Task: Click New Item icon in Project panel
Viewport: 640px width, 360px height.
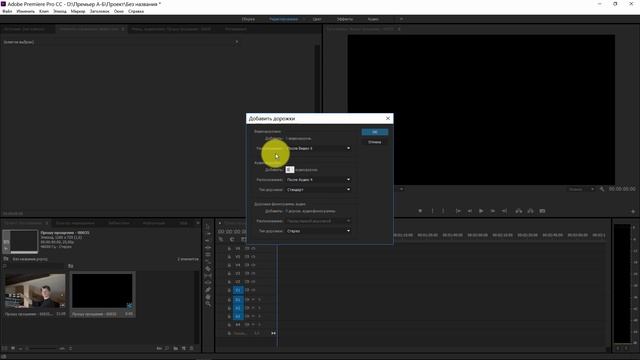Action: tap(184, 348)
